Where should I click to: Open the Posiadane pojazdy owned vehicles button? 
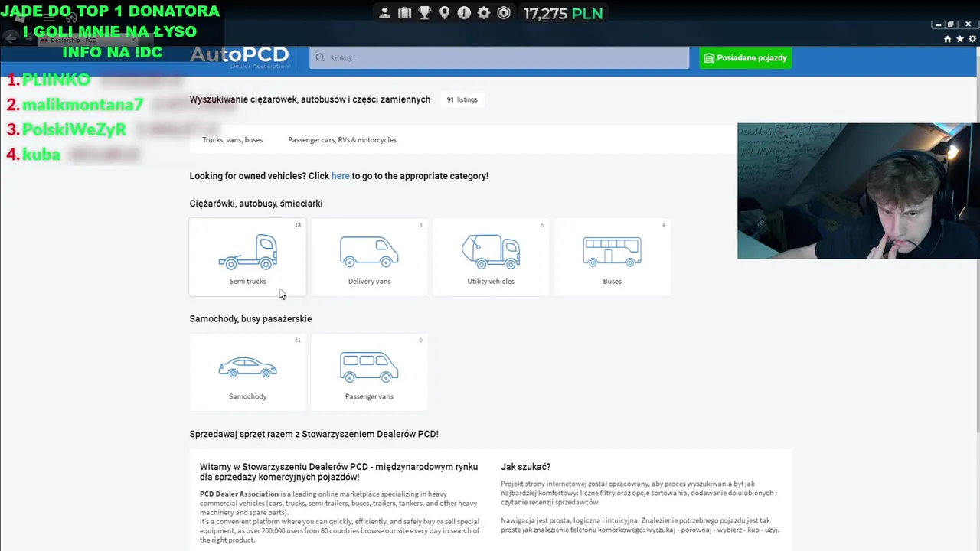745,58
